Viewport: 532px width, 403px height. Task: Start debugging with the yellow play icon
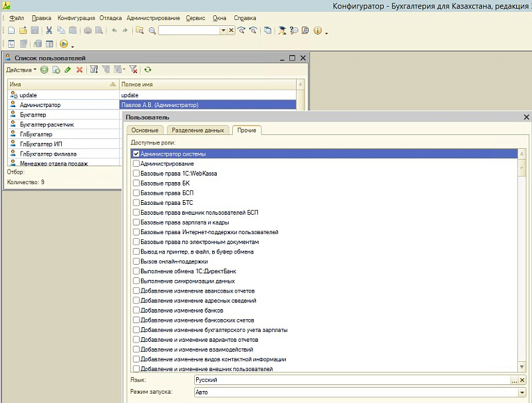click(64, 45)
